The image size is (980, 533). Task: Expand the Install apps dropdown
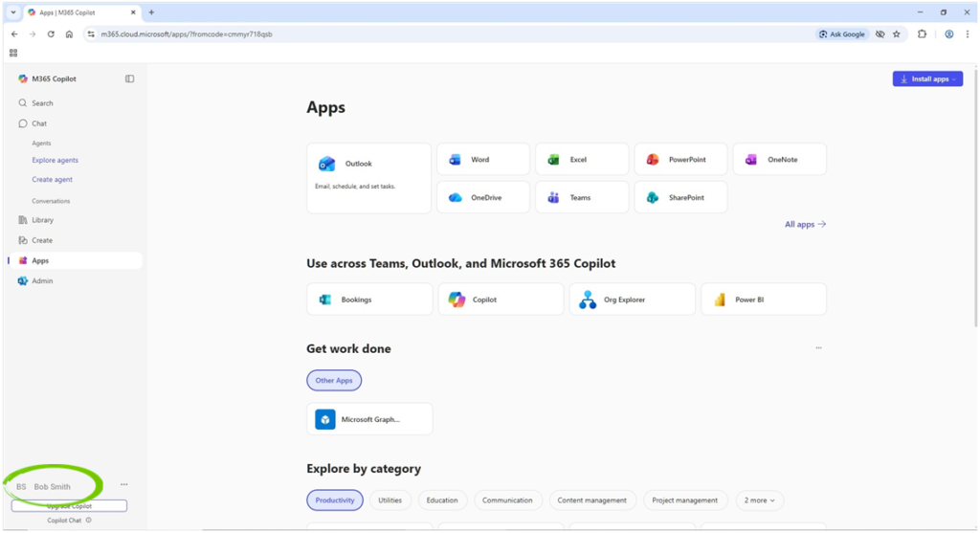(927, 78)
